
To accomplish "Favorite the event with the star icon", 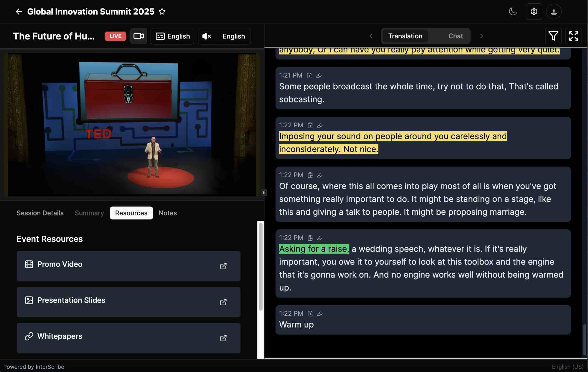I will [162, 12].
